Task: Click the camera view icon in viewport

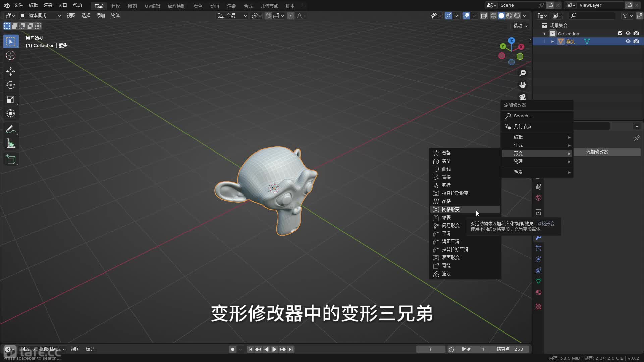Action: (522, 97)
